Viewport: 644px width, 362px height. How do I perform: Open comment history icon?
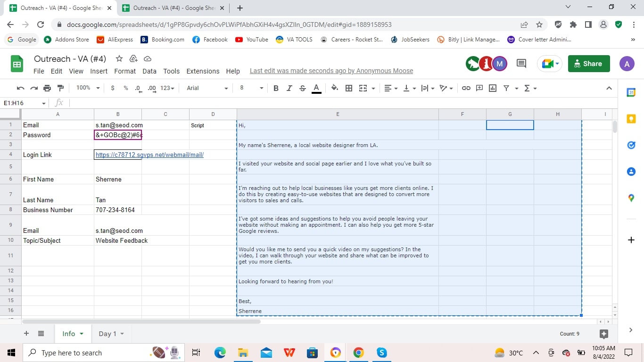(521, 64)
